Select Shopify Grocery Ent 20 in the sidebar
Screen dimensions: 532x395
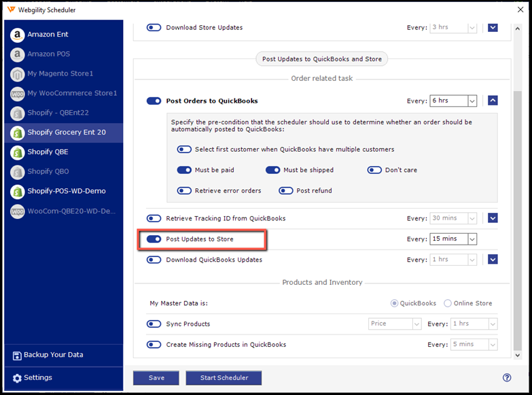[x=66, y=133]
